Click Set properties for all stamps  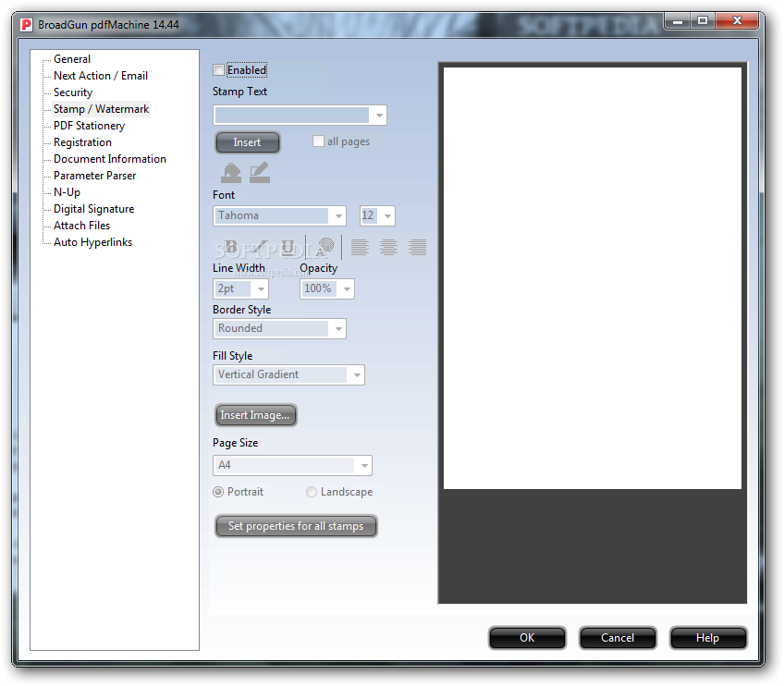click(296, 526)
